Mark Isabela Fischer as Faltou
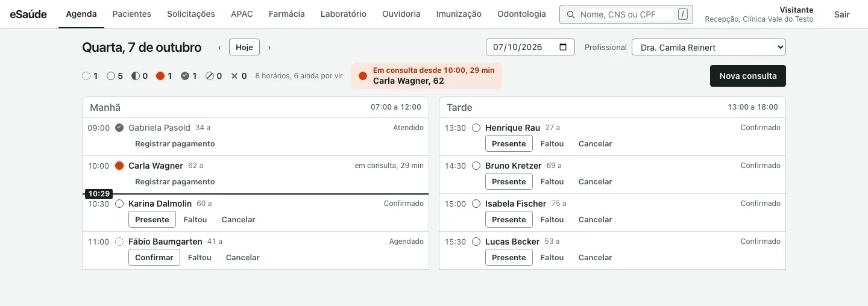Image resolution: width=868 pixels, height=306 pixels. (552, 220)
